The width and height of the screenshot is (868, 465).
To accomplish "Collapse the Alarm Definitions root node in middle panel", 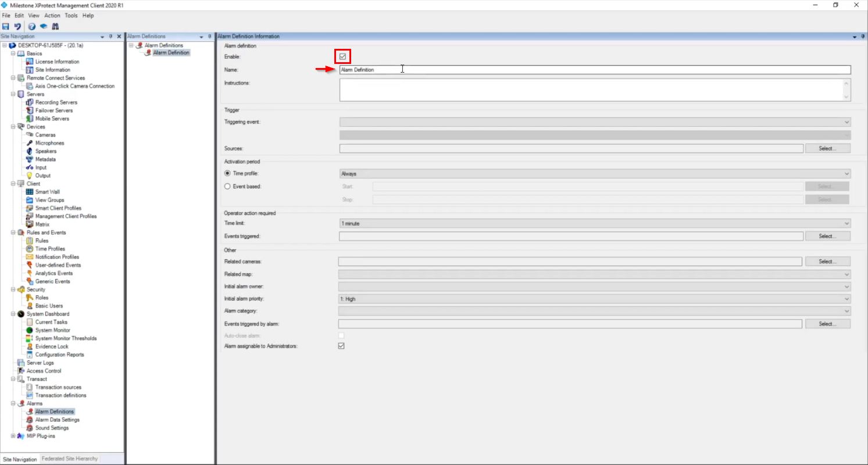I will pyautogui.click(x=131, y=45).
